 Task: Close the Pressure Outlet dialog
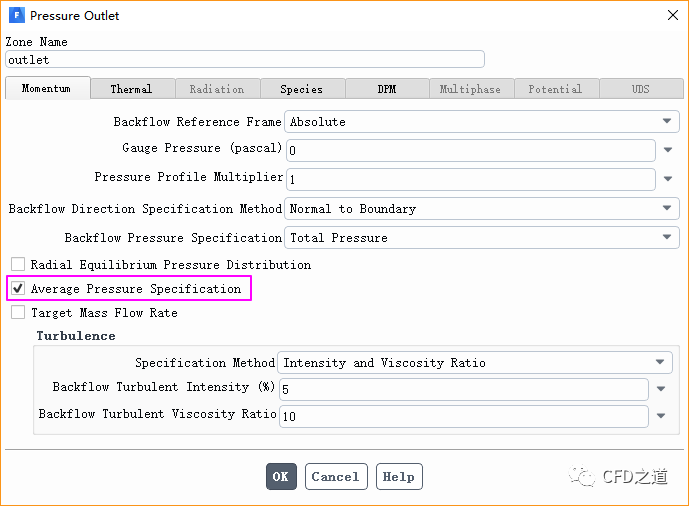670,16
